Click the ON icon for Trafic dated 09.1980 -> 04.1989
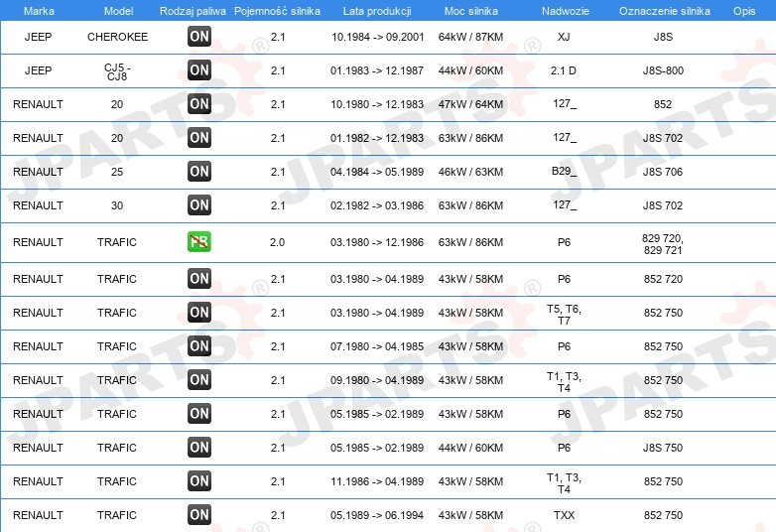This screenshot has height=532, width=776. [199, 379]
